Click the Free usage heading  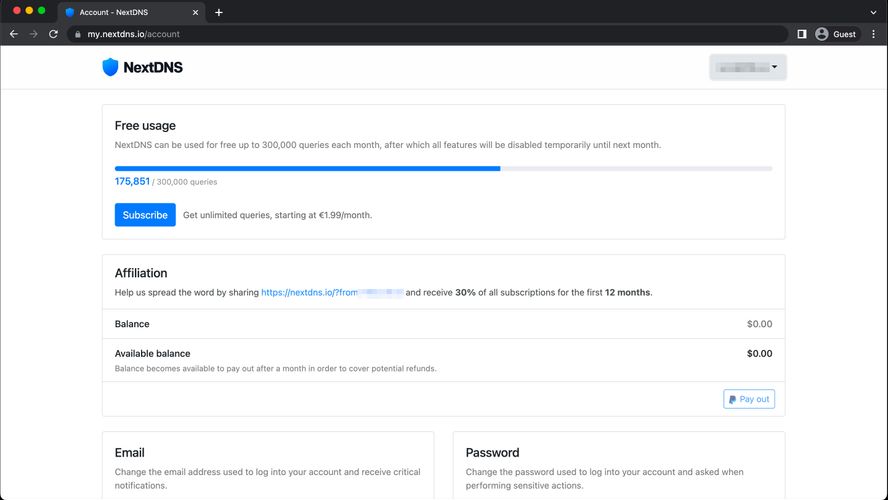coord(145,126)
